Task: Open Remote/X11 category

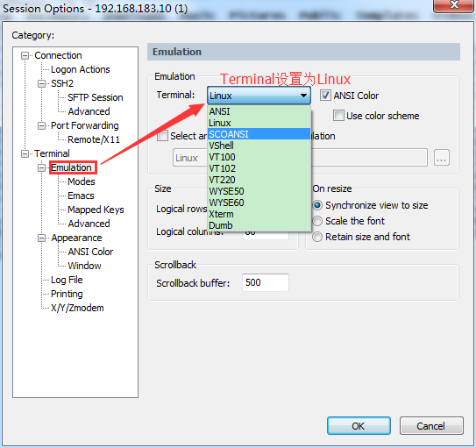Action: [94, 139]
